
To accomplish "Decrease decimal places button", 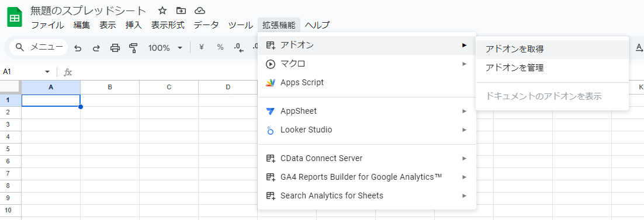I will (x=238, y=48).
